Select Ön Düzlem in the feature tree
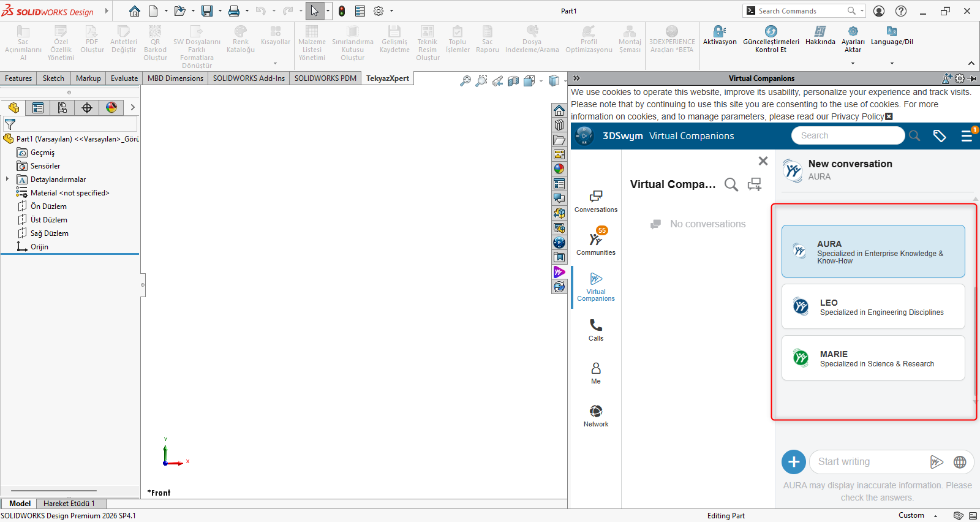 click(48, 206)
